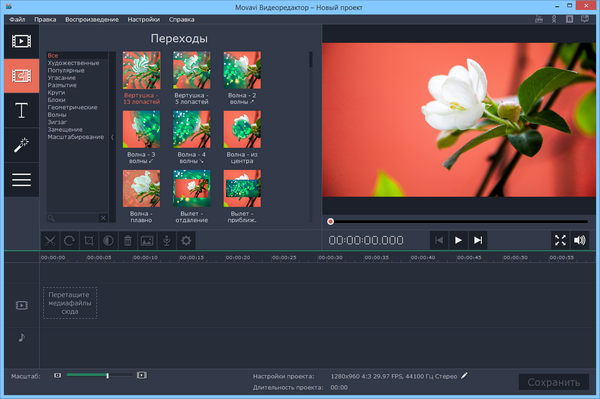Image resolution: width=600 pixels, height=399 pixels.
Task: Select the Размытие category
Action: tap(62, 85)
